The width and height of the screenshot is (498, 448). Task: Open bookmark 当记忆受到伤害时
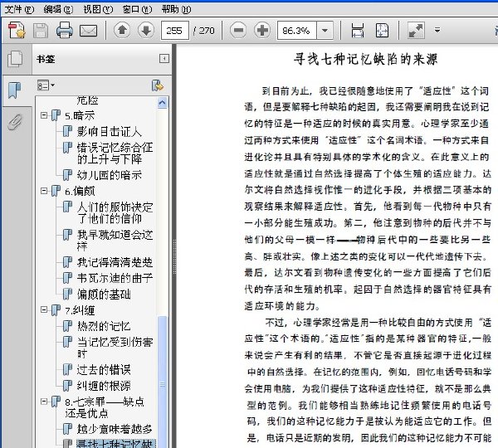pyautogui.click(x=115, y=348)
